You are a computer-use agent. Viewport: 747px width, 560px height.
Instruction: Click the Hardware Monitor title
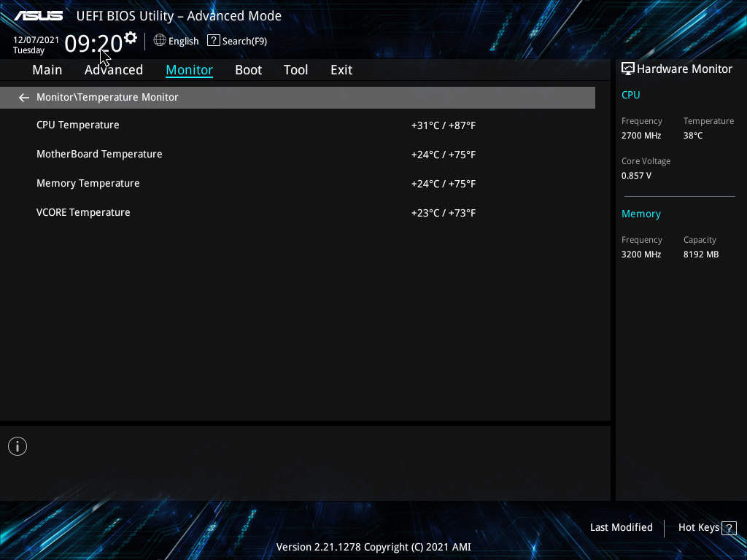click(684, 69)
